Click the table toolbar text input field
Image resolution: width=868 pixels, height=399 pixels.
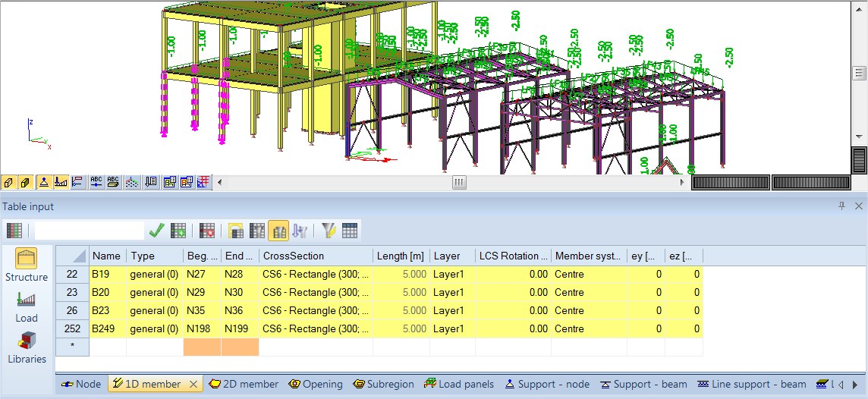[89, 231]
